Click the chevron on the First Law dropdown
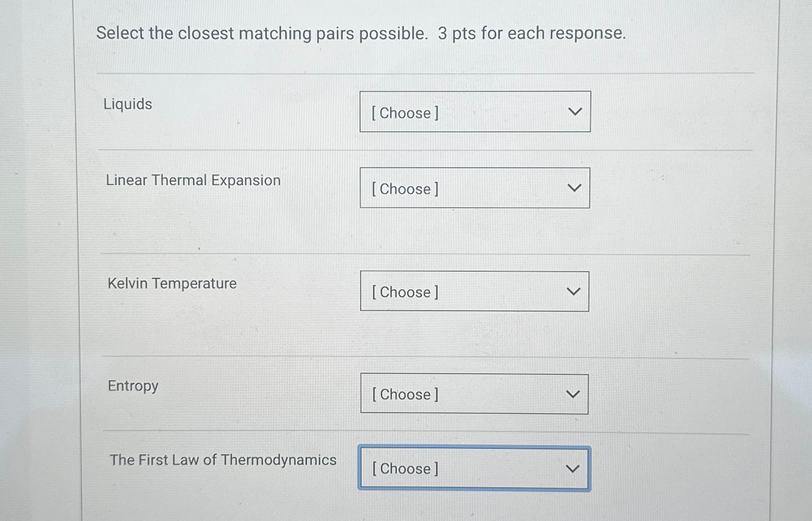812x521 pixels. pos(573,468)
